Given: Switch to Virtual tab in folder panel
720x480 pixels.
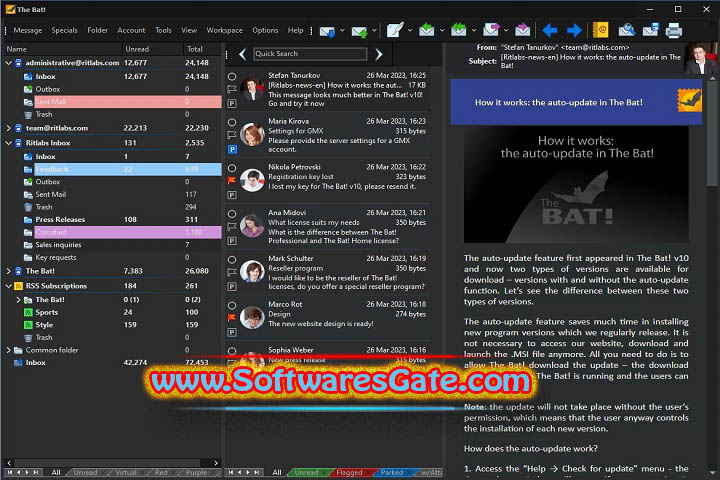Looking at the screenshot, I should point(126,472).
